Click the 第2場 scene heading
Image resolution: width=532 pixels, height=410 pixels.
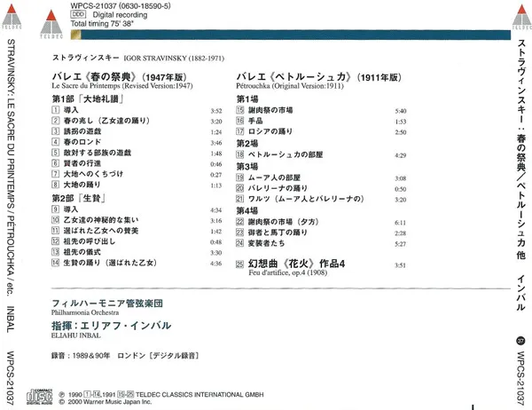(x=247, y=144)
